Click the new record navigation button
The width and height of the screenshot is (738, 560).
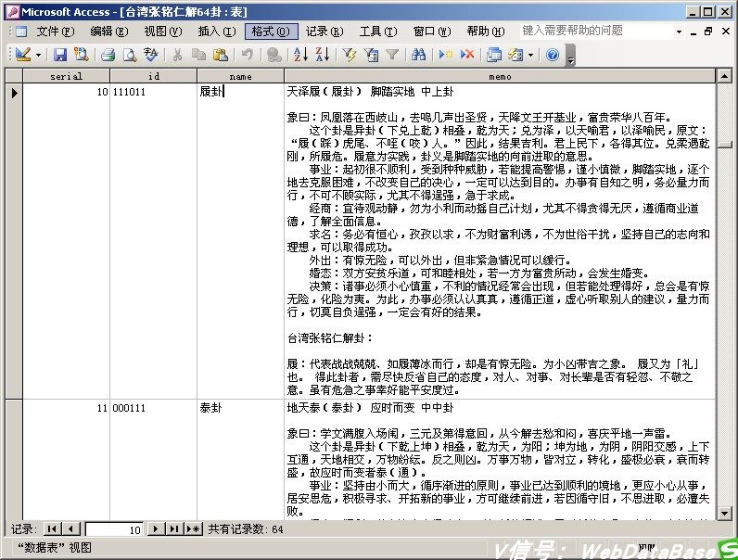click(193, 529)
